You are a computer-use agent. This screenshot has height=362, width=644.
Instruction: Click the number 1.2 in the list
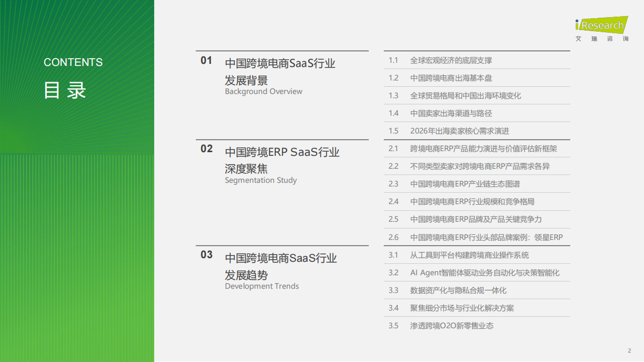click(393, 78)
